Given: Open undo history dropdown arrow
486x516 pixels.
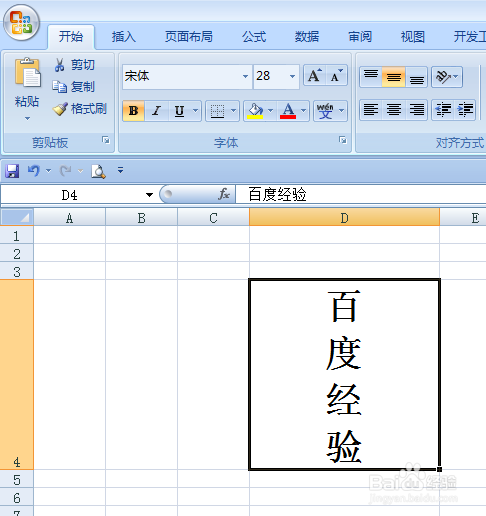Looking at the screenshot, I should [49, 171].
